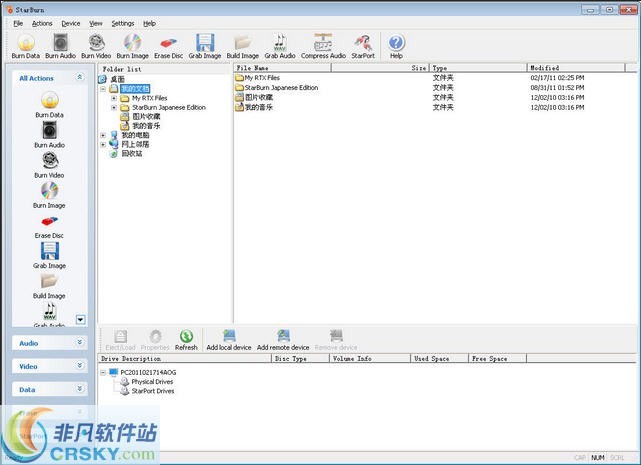Sort files by File Name column
This screenshot has height=465, width=641.
pos(282,68)
